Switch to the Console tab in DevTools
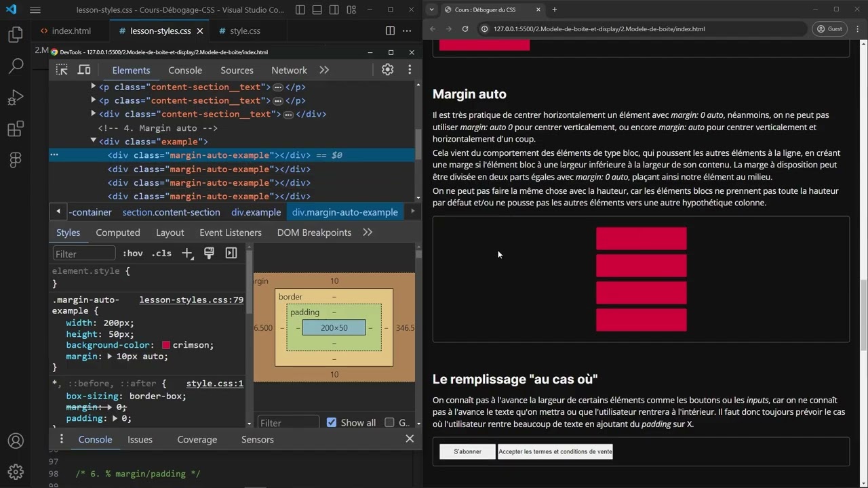868x488 pixels. pyautogui.click(x=185, y=70)
